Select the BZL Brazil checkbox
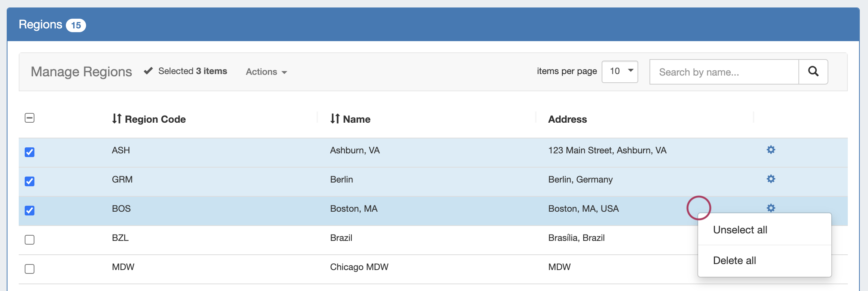Image resolution: width=868 pixels, height=291 pixels. (30, 240)
